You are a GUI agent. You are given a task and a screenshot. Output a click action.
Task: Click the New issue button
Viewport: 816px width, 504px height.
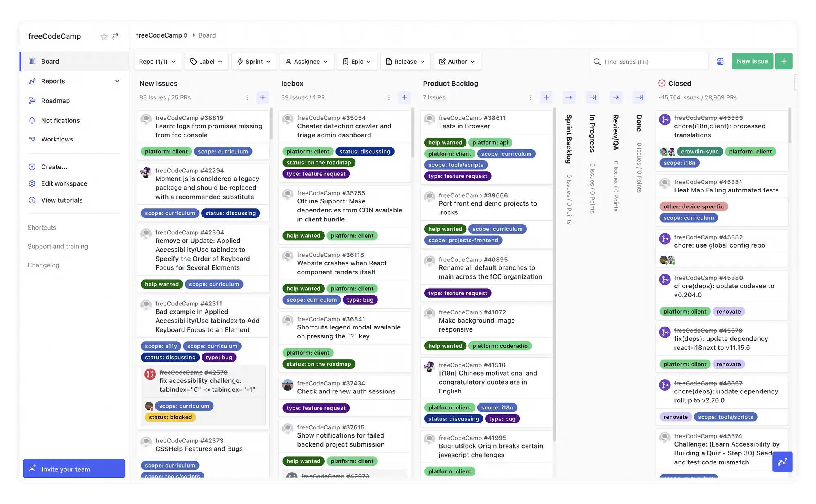(752, 61)
